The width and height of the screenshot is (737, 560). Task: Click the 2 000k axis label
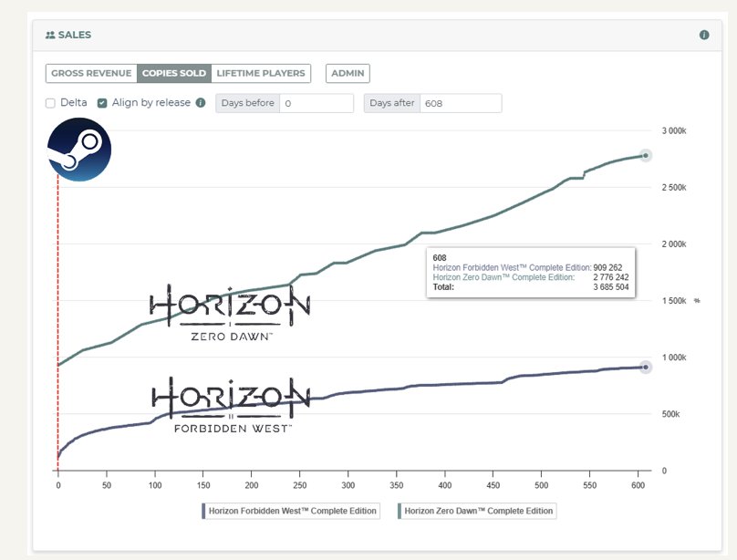[674, 244]
